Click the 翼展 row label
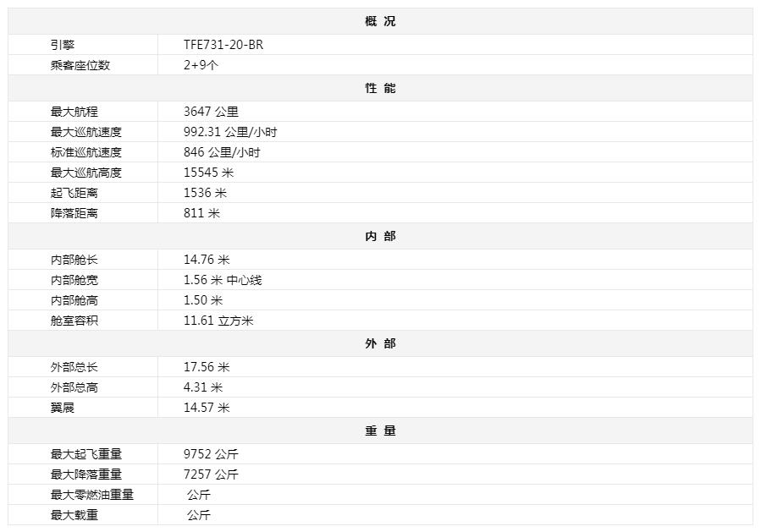Viewport: 761px width, 532px height. 63,408
